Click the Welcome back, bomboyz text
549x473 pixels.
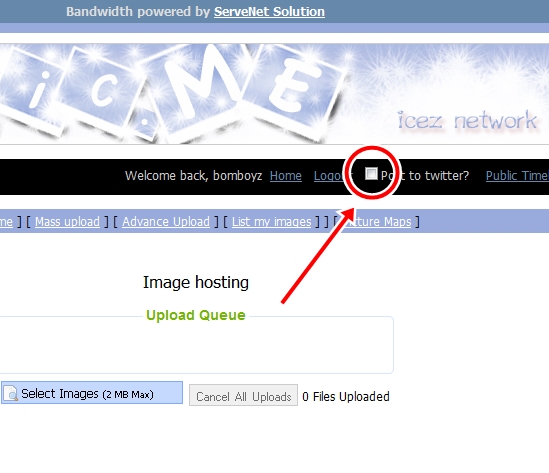[194, 175]
